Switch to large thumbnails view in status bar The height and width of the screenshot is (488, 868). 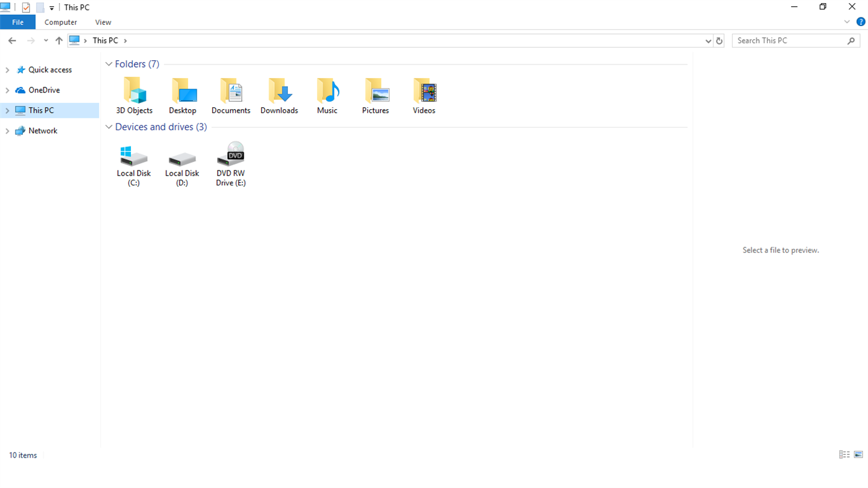coord(858,455)
